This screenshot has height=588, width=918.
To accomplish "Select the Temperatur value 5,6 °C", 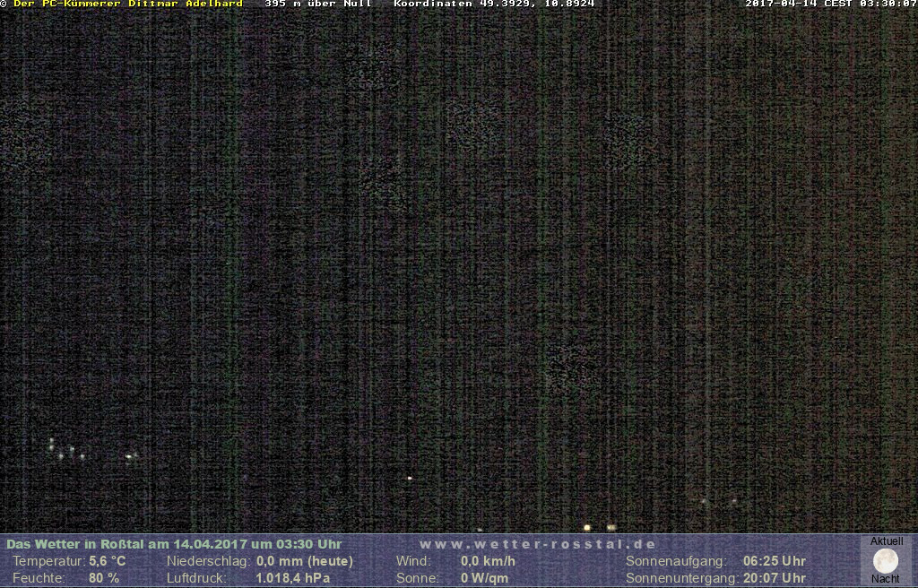I will click(107, 561).
